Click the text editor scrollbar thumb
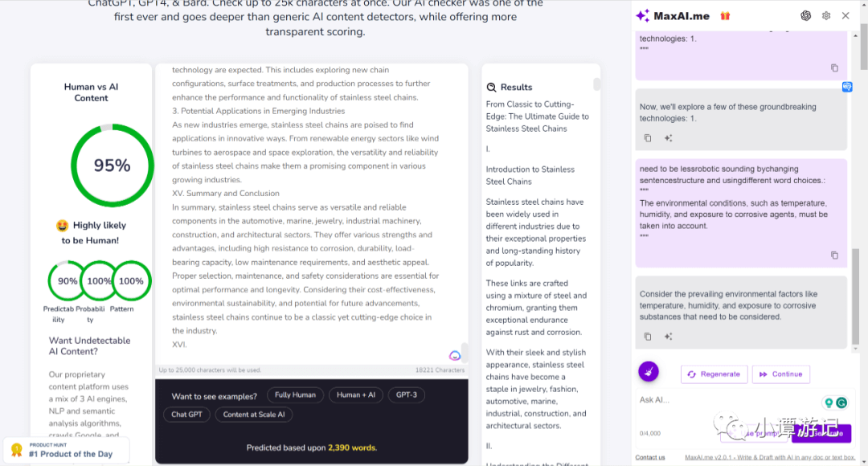This screenshot has width=868, height=466. pos(465,351)
